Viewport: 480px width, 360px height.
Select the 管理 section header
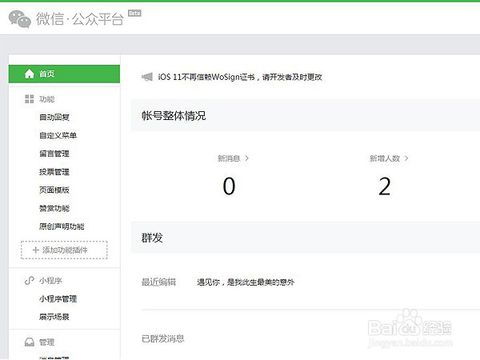click(47, 342)
